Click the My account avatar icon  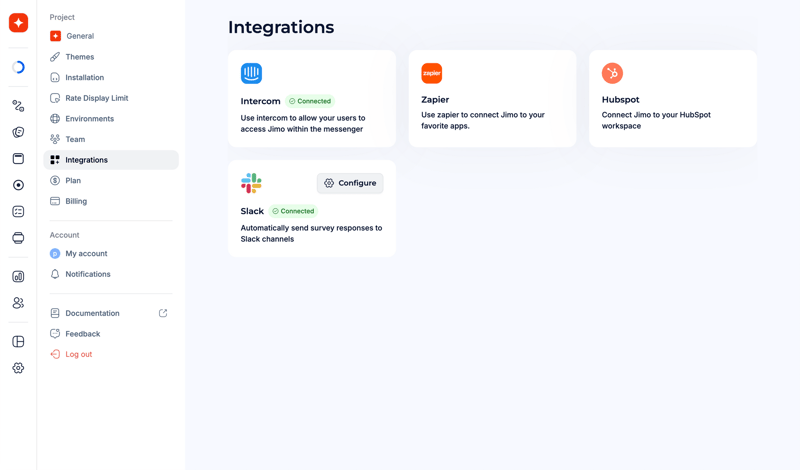[55, 254]
